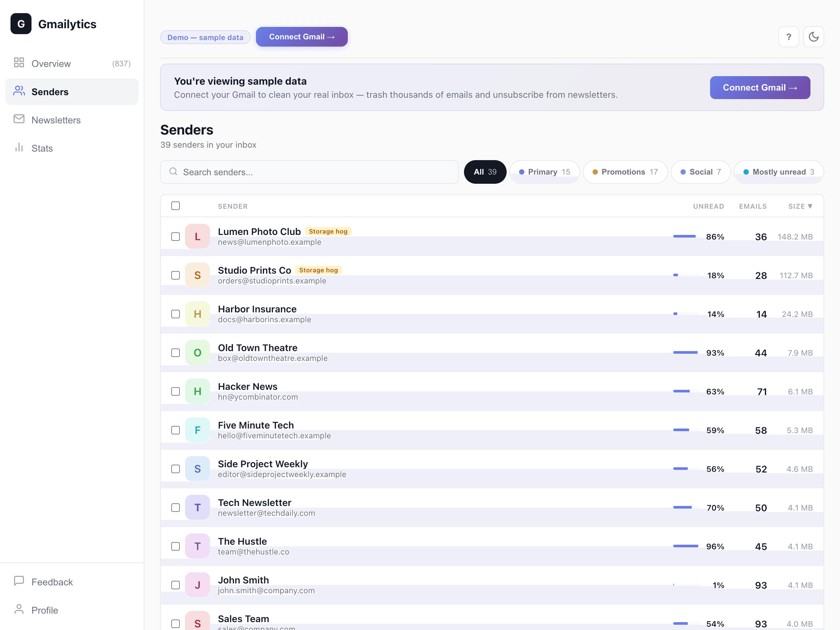840x630 pixels.
Task: Click the The Hustle 96% unread bar
Action: pos(686,546)
